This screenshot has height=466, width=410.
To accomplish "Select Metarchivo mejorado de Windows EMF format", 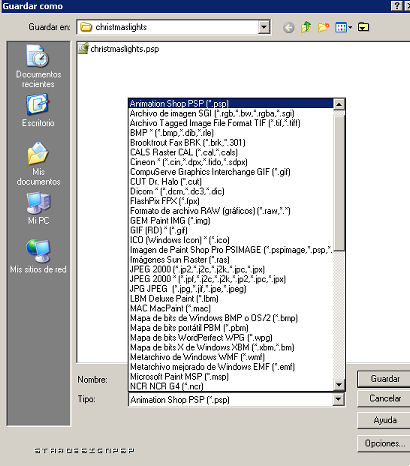I will coord(231,367).
